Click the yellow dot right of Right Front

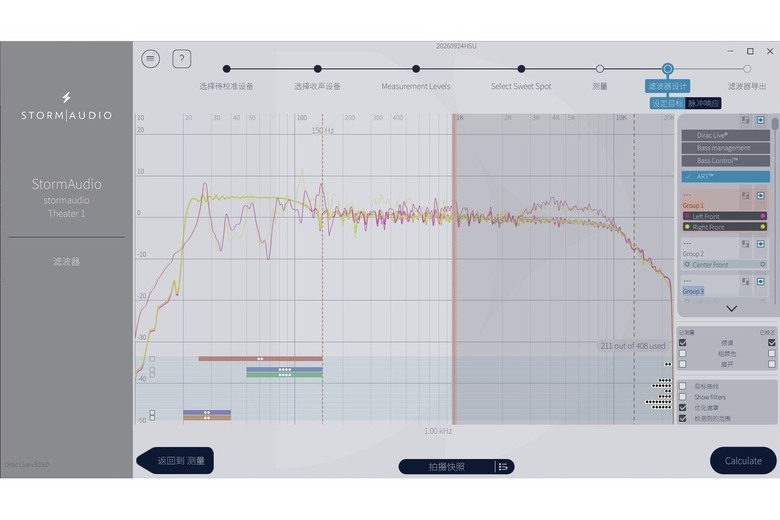click(763, 227)
